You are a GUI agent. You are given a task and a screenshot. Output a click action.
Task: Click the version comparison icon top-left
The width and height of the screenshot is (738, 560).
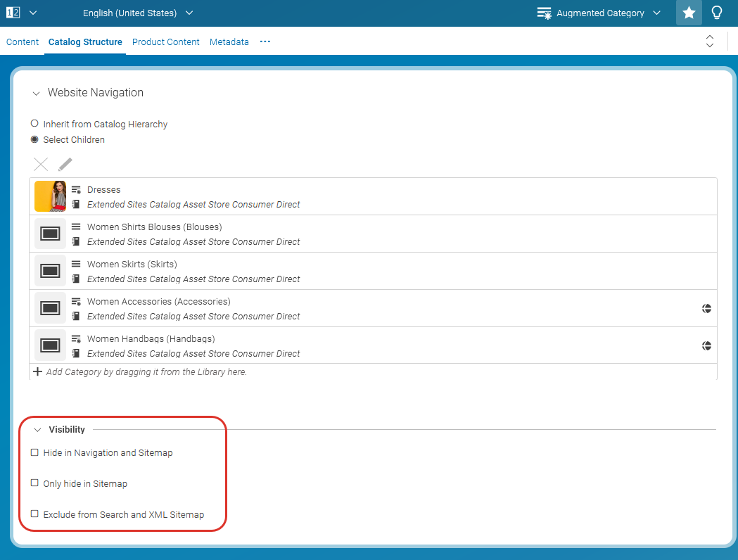tap(13, 13)
